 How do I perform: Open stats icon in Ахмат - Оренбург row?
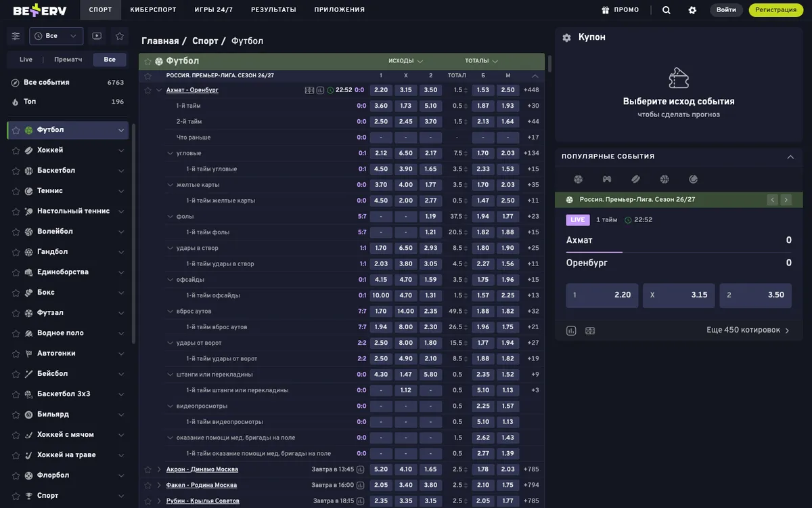tap(320, 90)
